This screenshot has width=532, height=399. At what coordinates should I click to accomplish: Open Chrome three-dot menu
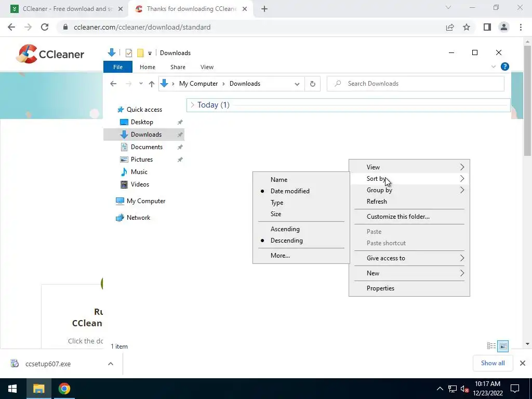[x=521, y=27]
